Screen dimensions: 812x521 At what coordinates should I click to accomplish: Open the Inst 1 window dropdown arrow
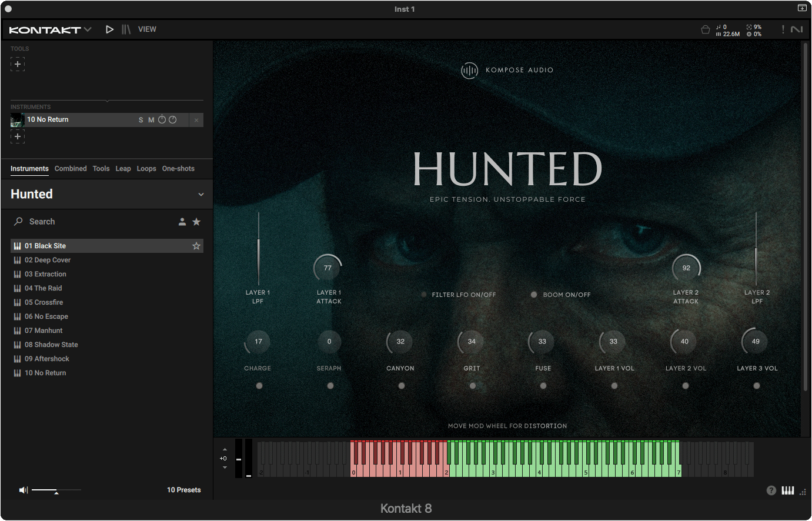coord(802,8)
